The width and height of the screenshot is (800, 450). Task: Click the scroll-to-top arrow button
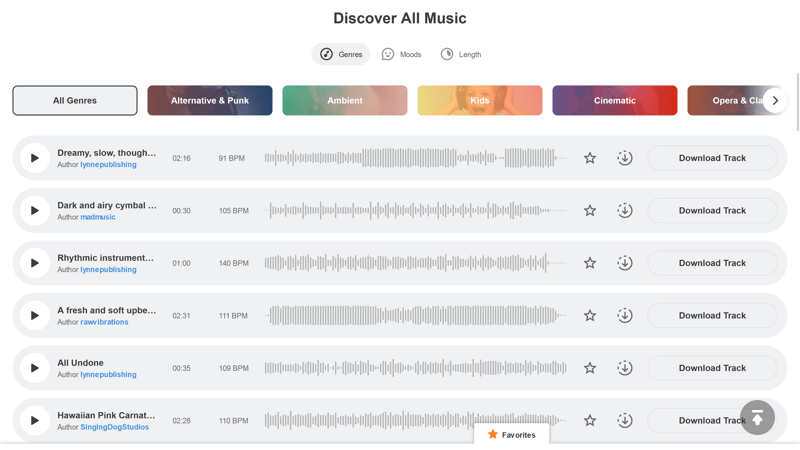[757, 418]
